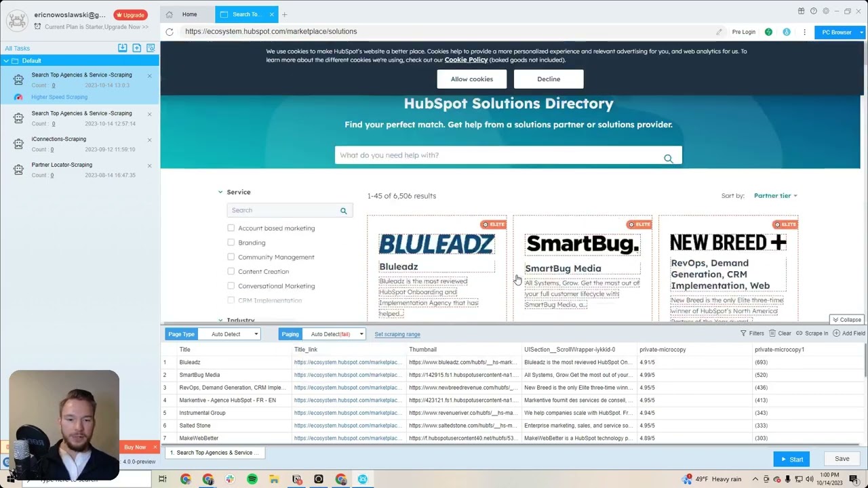Open the Cookie Policy link

pos(466,60)
